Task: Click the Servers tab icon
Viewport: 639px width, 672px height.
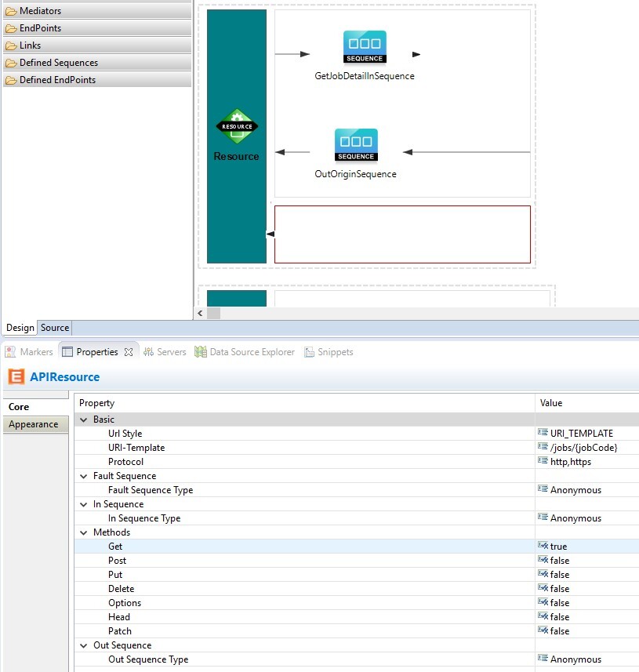Action: 148,352
